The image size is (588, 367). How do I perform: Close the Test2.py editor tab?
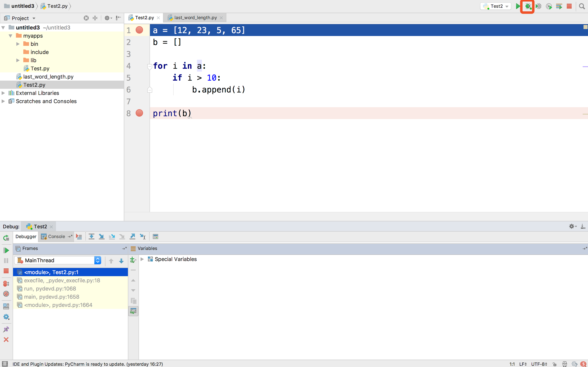(x=158, y=18)
